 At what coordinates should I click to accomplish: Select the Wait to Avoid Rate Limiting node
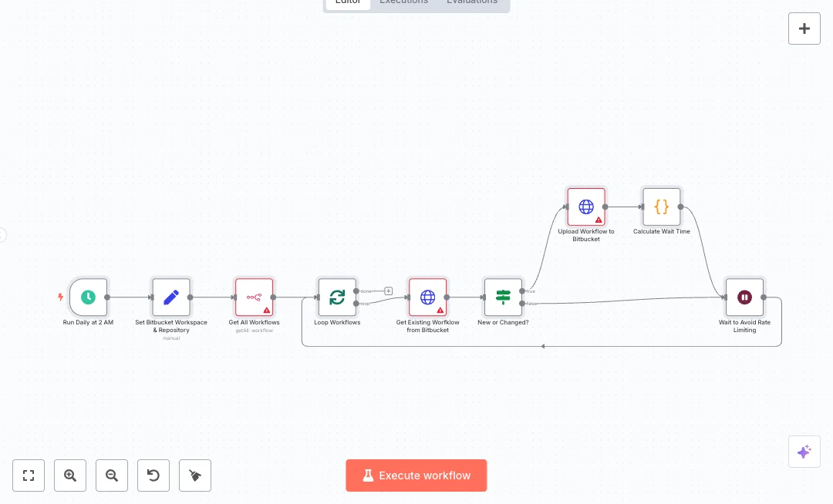pos(744,297)
